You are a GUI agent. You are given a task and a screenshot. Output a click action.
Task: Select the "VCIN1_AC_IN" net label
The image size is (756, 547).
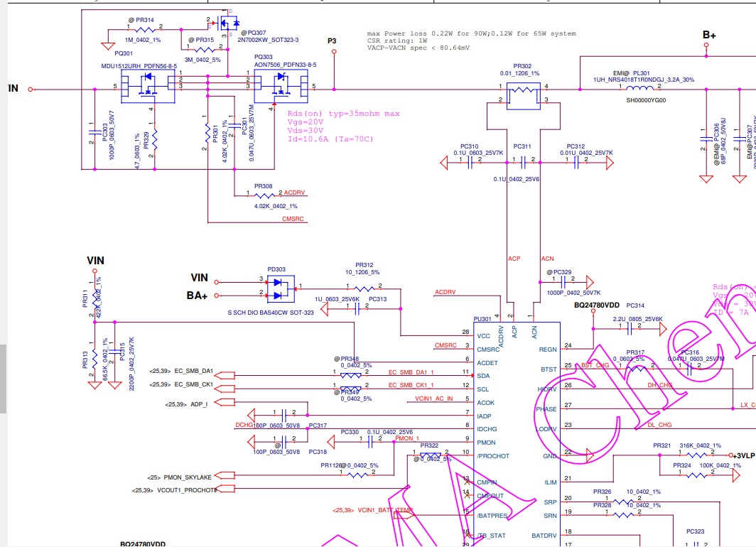[x=434, y=399]
